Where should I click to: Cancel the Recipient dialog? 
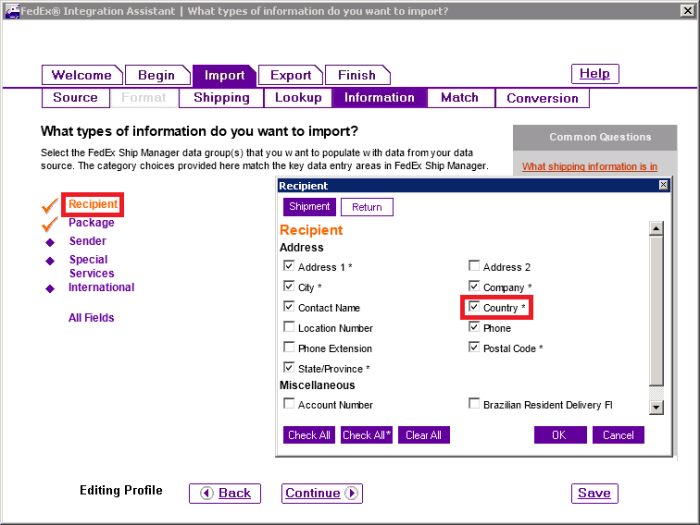pos(618,435)
